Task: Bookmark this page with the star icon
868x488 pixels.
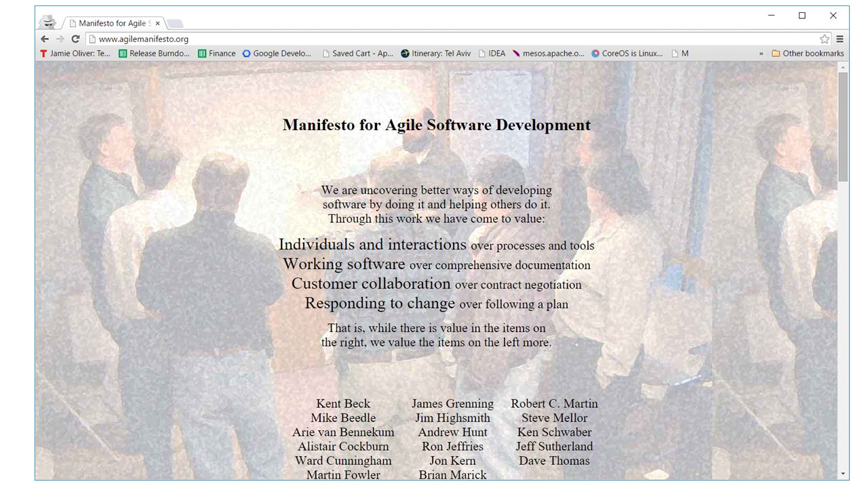Action: coord(825,39)
